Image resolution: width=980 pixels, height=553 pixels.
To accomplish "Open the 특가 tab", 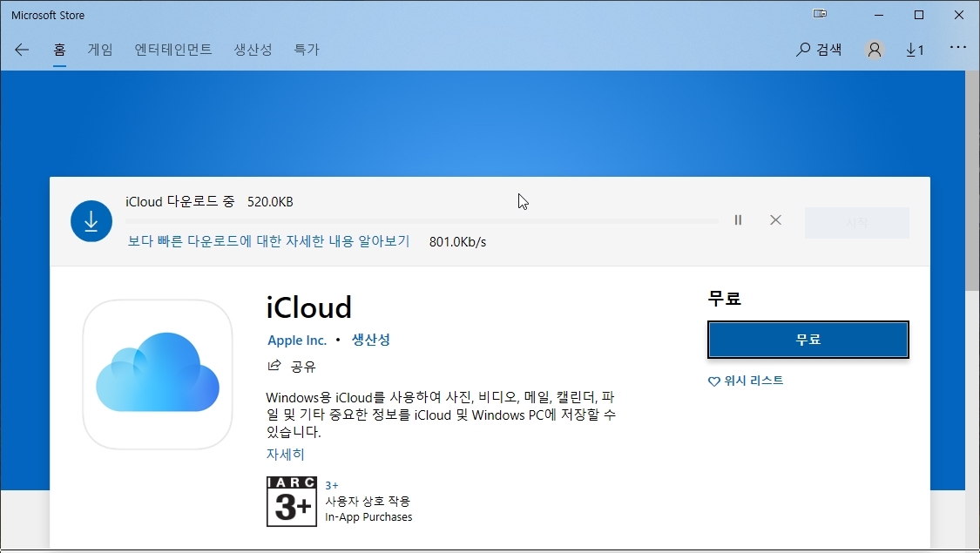I will click(307, 50).
